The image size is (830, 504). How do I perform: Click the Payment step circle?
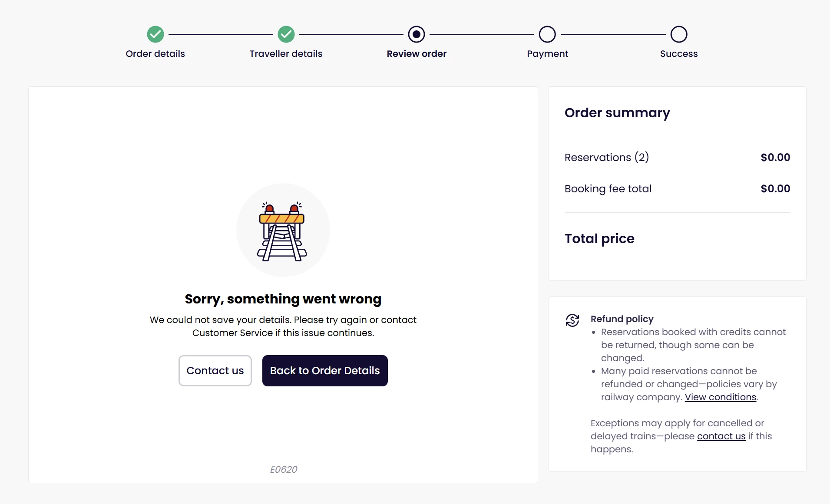pyautogui.click(x=547, y=34)
